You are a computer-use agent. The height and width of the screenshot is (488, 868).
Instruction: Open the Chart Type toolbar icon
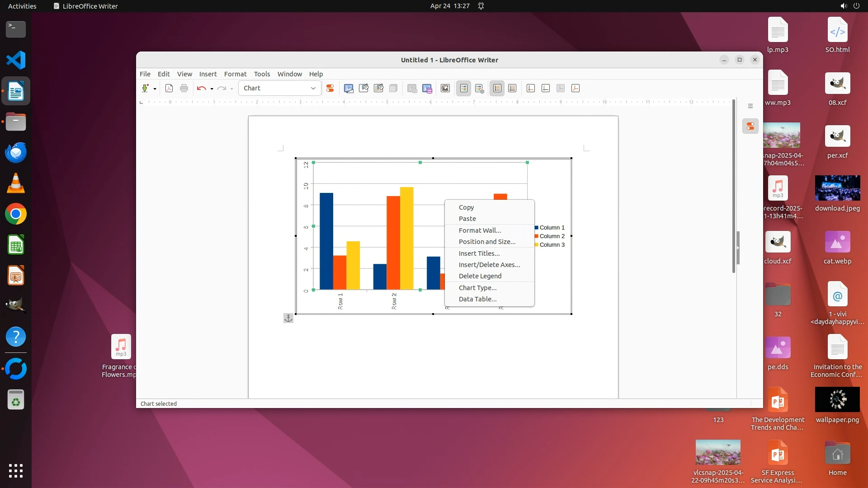coord(349,88)
